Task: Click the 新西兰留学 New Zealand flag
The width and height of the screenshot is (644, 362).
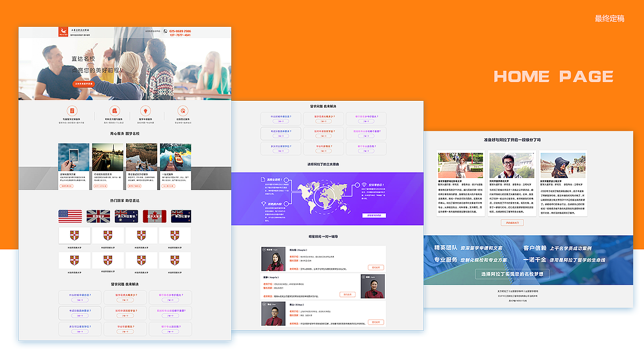Action: click(x=181, y=216)
